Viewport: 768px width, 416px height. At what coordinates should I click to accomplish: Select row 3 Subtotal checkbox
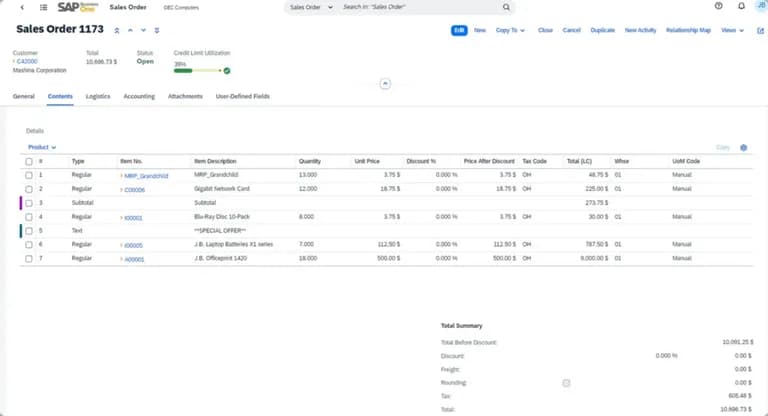coord(29,203)
